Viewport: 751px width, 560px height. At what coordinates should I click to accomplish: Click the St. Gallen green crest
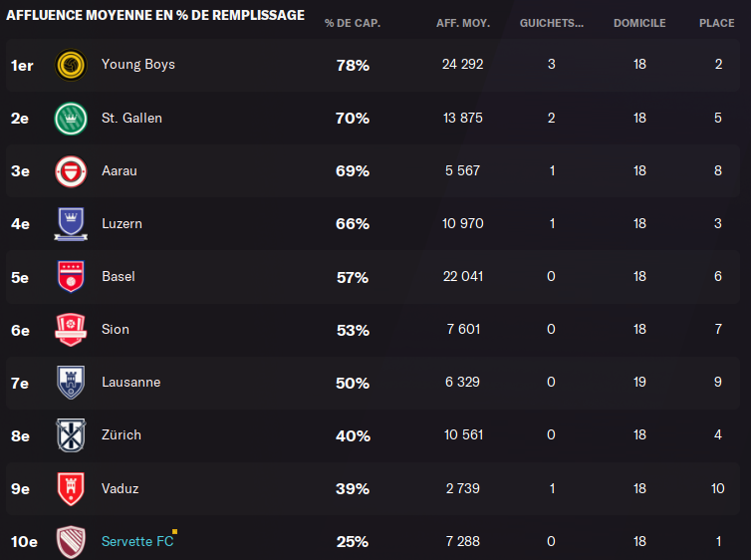(71, 119)
